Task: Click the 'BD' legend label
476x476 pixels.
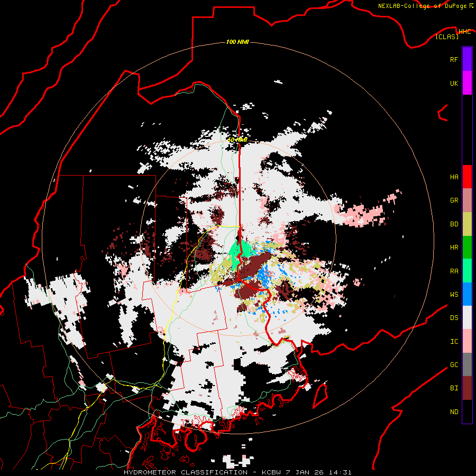Action: 454,224
